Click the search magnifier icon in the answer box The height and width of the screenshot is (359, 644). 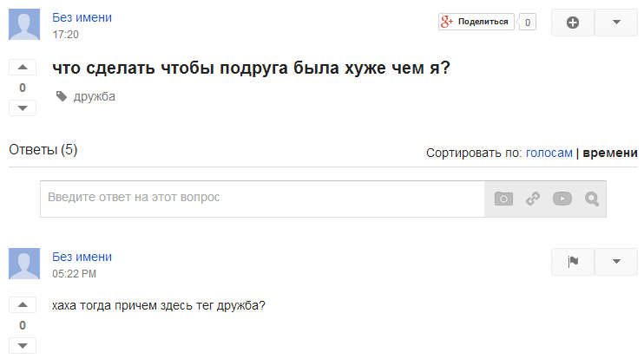tap(592, 199)
